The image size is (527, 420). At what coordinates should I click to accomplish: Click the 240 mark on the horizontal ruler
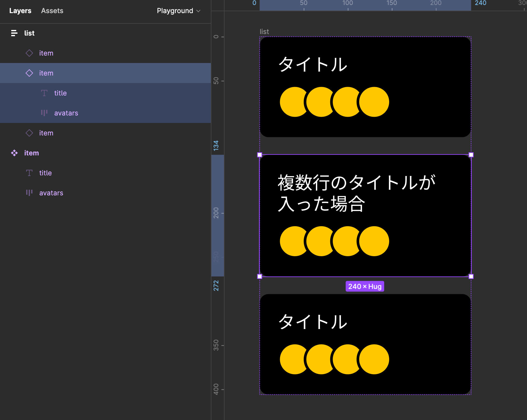tap(481, 3)
